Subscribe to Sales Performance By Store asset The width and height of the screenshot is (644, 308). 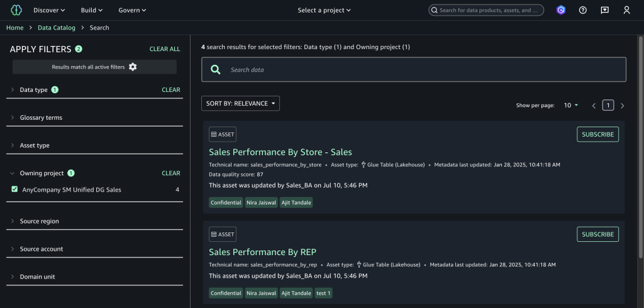click(597, 134)
